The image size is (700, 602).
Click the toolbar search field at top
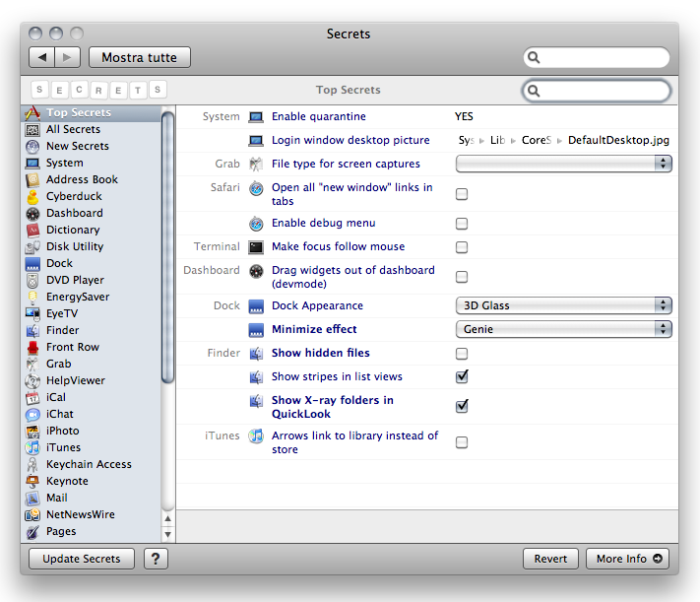tap(597, 57)
